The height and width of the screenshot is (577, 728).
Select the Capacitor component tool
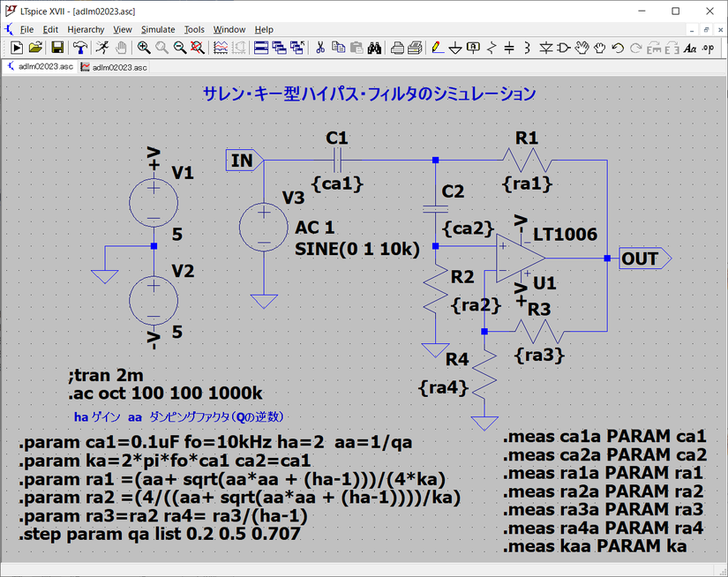click(509, 48)
